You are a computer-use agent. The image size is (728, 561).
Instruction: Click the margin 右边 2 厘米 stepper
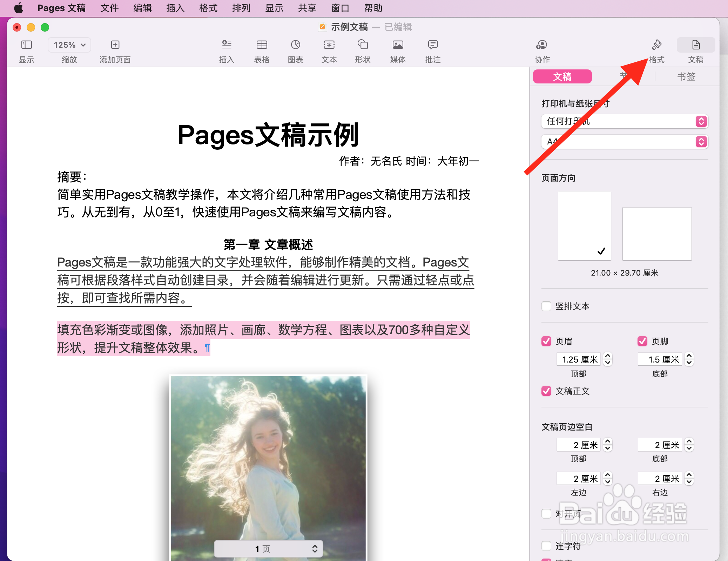689,479
